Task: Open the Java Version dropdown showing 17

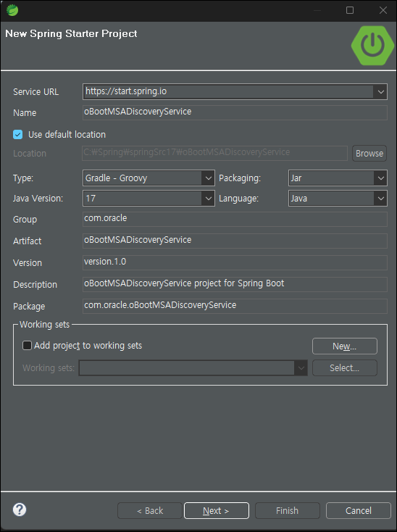Action: pyautogui.click(x=149, y=199)
